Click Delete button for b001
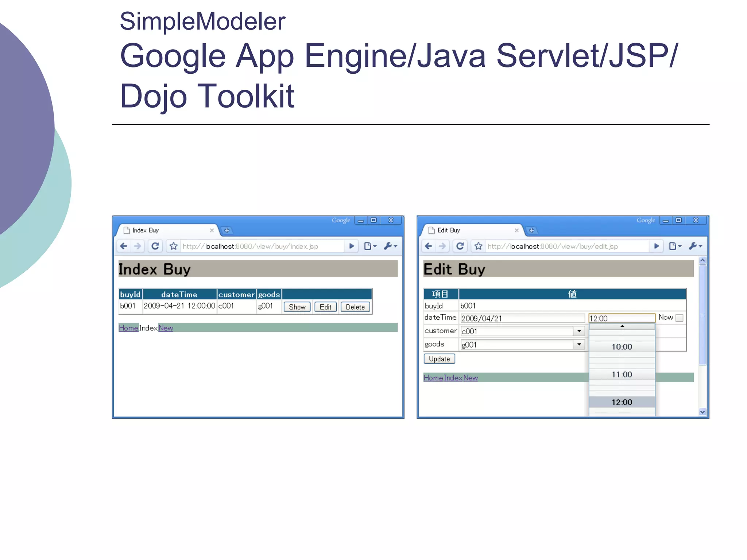 (x=355, y=307)
